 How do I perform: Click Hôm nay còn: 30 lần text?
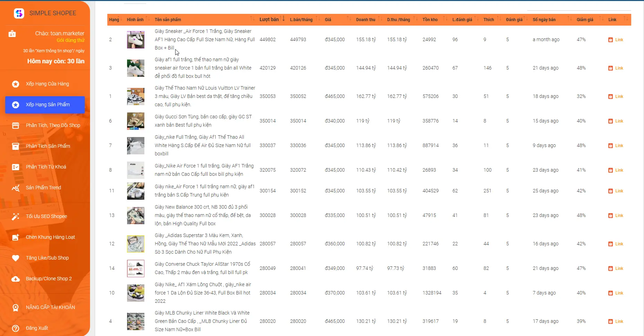tap(56, 61)
